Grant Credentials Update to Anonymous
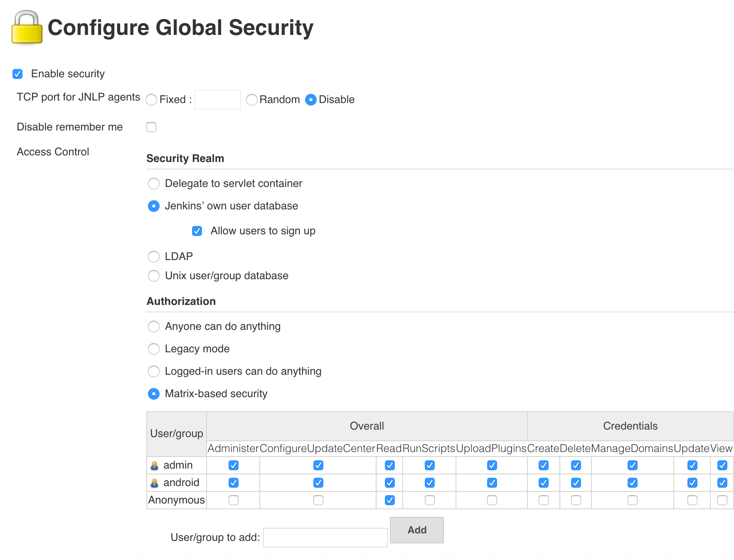The height and width of the screenshot is (560, 734). click(x=692, y=500)
